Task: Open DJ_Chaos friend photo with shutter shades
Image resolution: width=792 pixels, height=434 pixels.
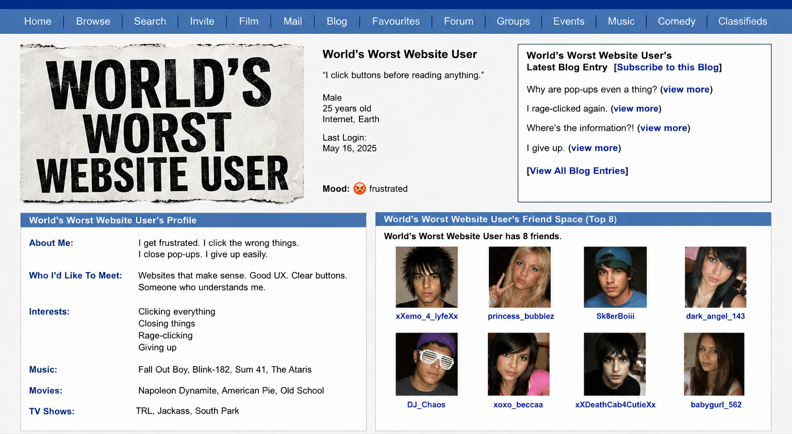Action: (x=427, y=364)
